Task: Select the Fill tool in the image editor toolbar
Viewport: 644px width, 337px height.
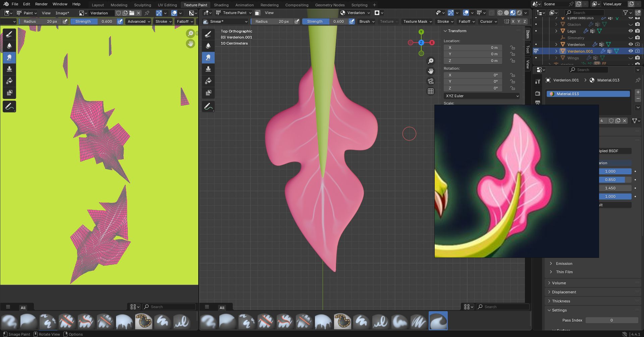Action: (x=9, y=81)
